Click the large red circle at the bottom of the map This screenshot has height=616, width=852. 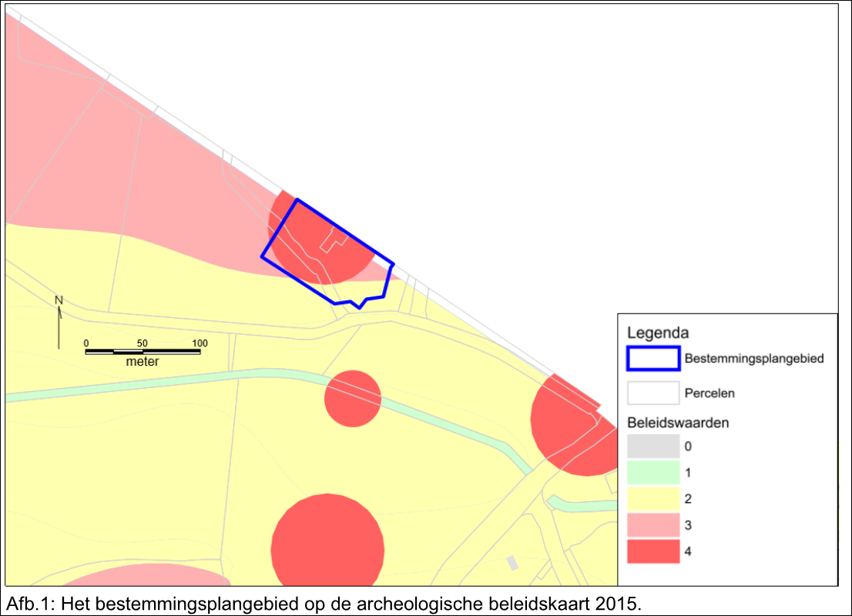[x=327, y=541]
